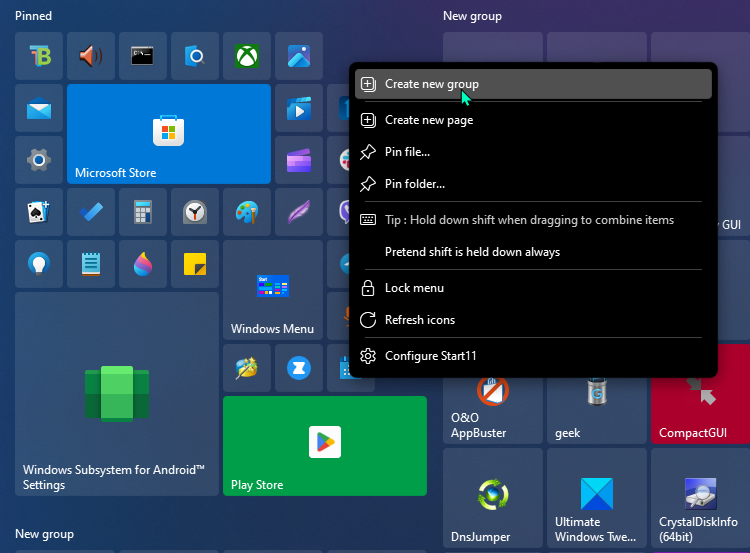The image size is (750, 553).
Task: Open the hourglass app tile
Action: [x=299, y=368]
